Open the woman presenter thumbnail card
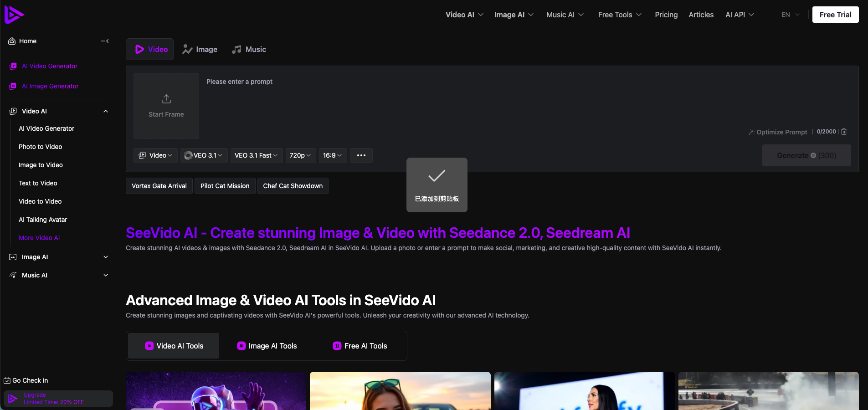 click(x=585, y=391)
